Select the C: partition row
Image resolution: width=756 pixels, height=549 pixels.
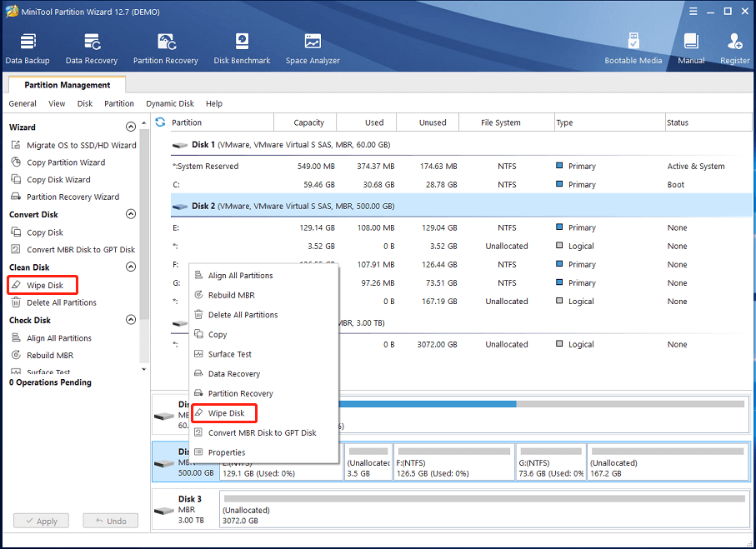[462, 185]
